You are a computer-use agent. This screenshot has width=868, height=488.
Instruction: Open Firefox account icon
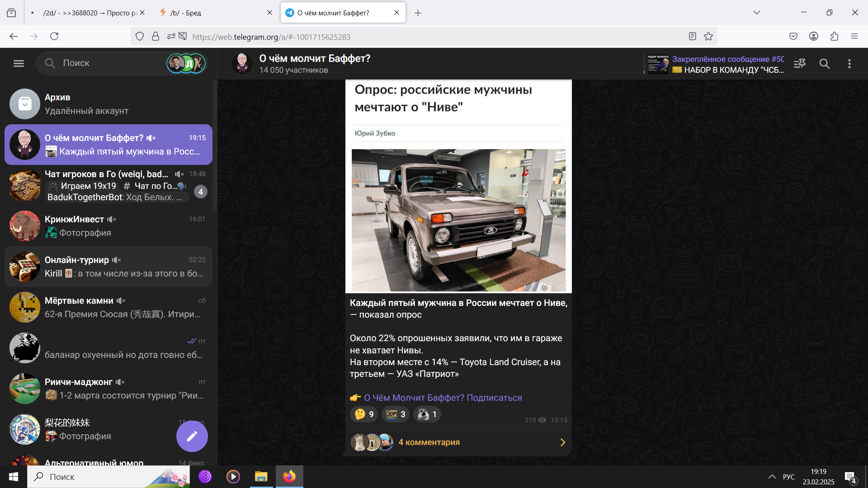tap(814, 36)
